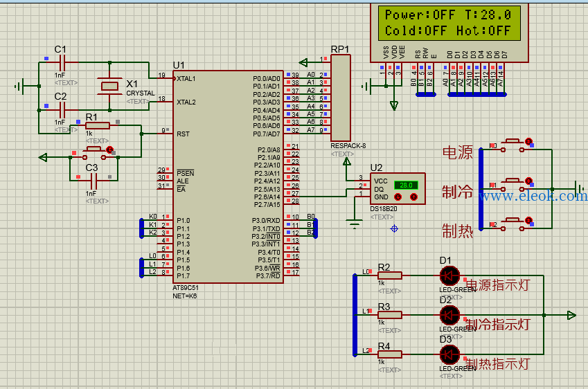Screen dimensions: 588x389
Task: Select resistor R2 on the L0 line
Action: (390, 275)
